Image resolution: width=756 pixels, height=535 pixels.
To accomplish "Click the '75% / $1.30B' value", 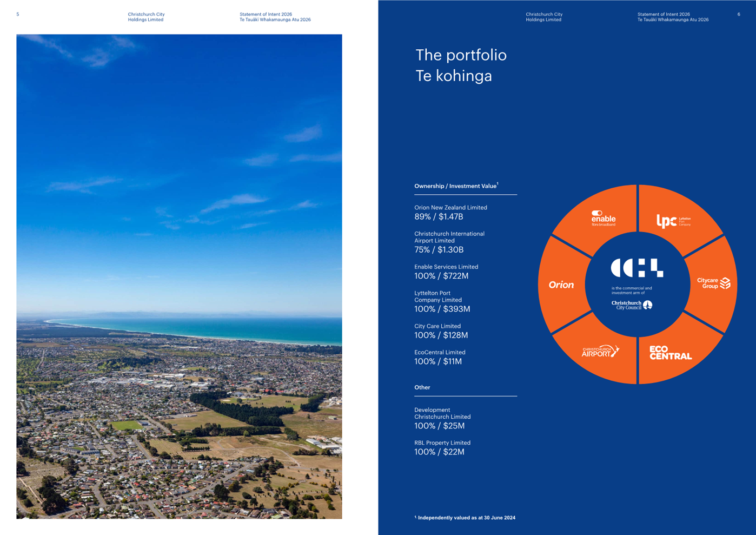I will click(x=439, y=250).
